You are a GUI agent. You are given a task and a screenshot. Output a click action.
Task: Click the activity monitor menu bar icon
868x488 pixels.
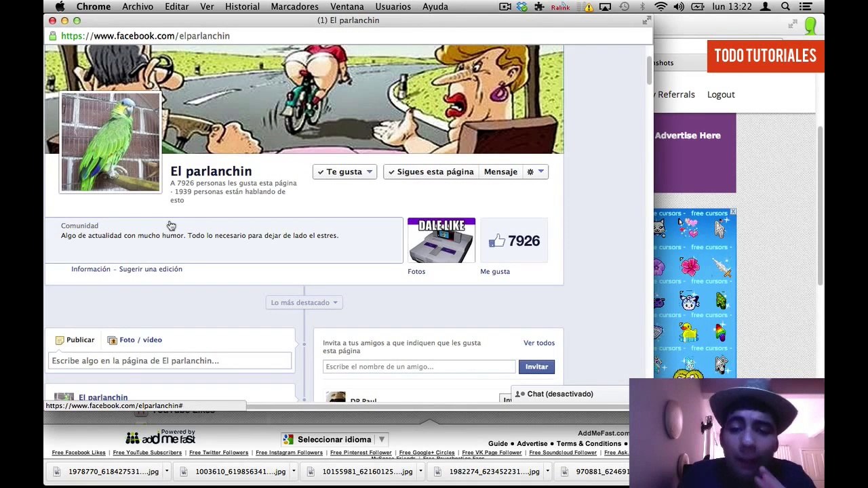point(697,7)
